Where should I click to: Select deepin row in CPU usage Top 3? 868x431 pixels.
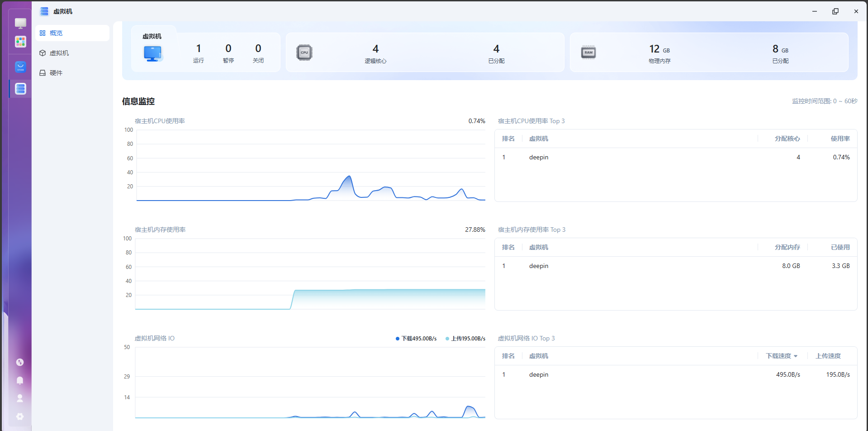(x=539, y=158)
